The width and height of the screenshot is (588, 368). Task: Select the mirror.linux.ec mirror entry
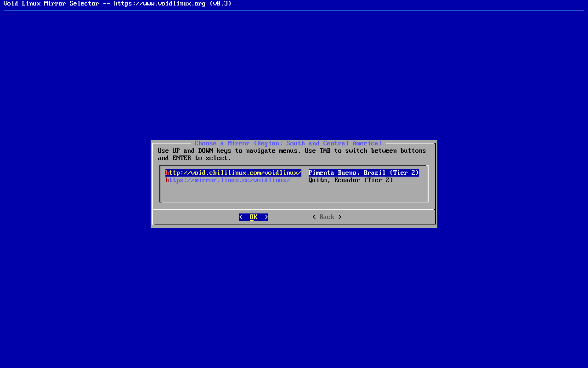pos(229,180)
